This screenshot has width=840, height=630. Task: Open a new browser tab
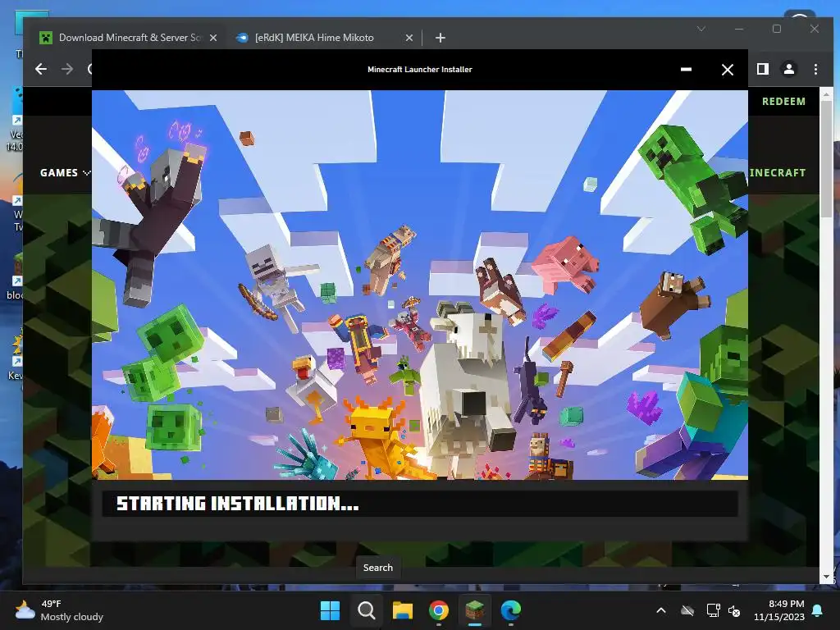click(x=441, y=38)
